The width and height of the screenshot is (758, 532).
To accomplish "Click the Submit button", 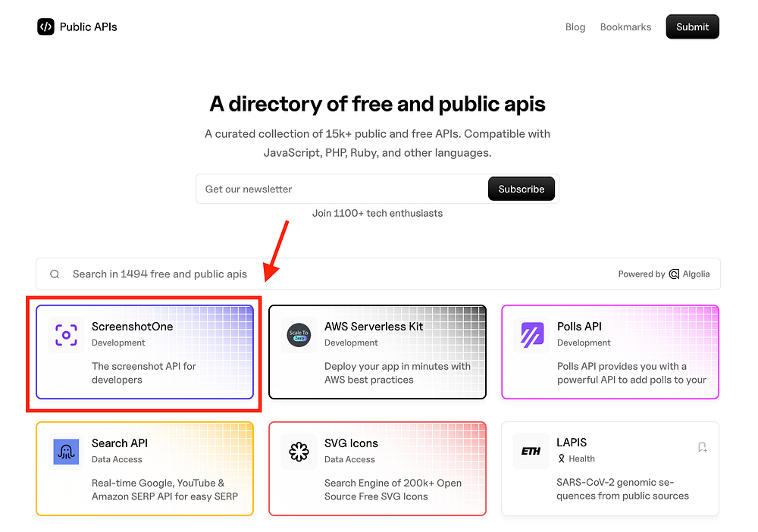I will click(692, 27).
